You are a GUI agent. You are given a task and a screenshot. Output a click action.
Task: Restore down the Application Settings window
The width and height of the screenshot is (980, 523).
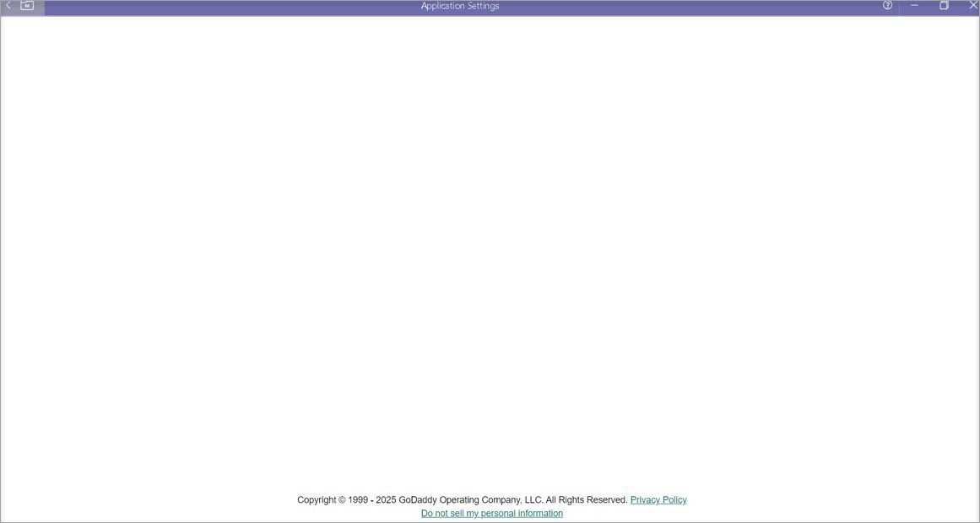(944, 6)
